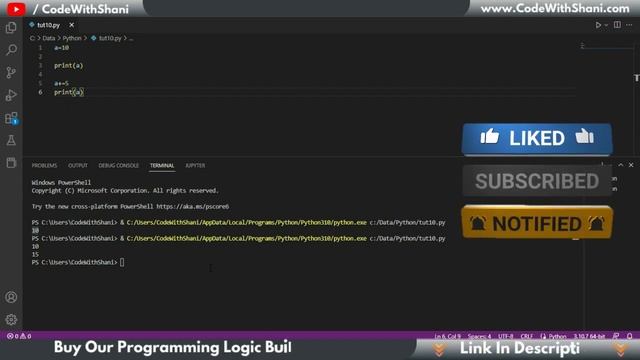
Task: Switch to the TERMINAL panel tab
Action: (162, 165)
